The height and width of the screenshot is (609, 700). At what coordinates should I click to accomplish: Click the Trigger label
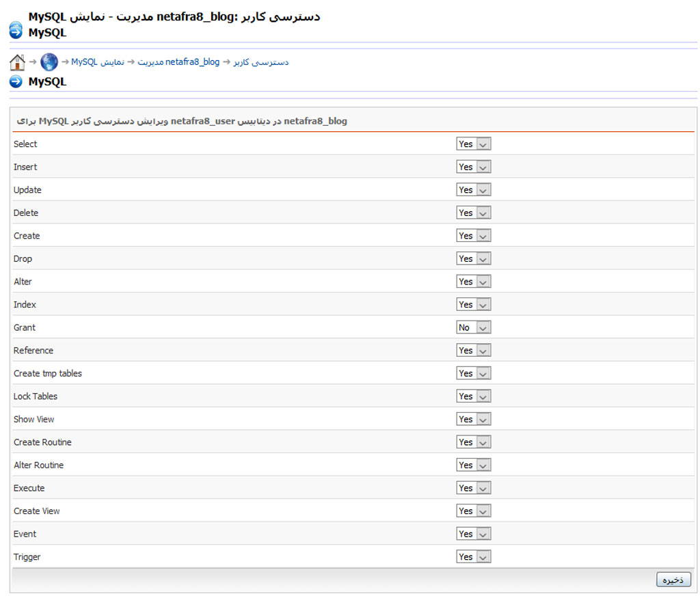tap(27, 557)
